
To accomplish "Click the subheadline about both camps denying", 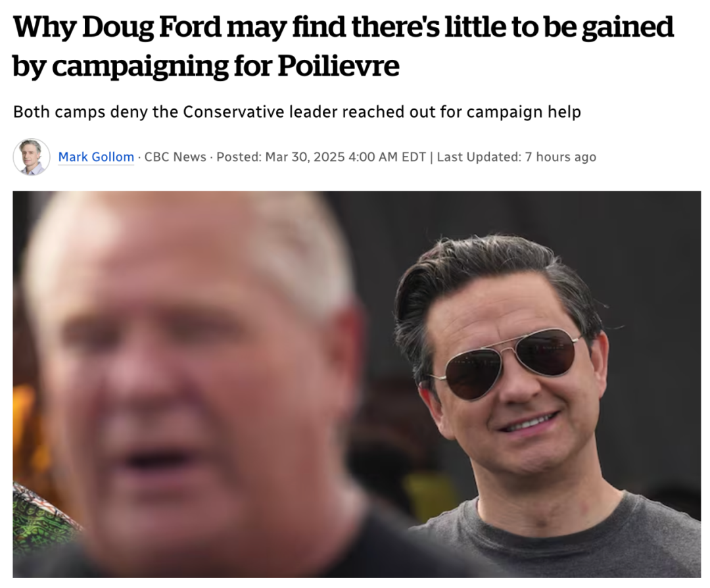I will tap(297, 111).
